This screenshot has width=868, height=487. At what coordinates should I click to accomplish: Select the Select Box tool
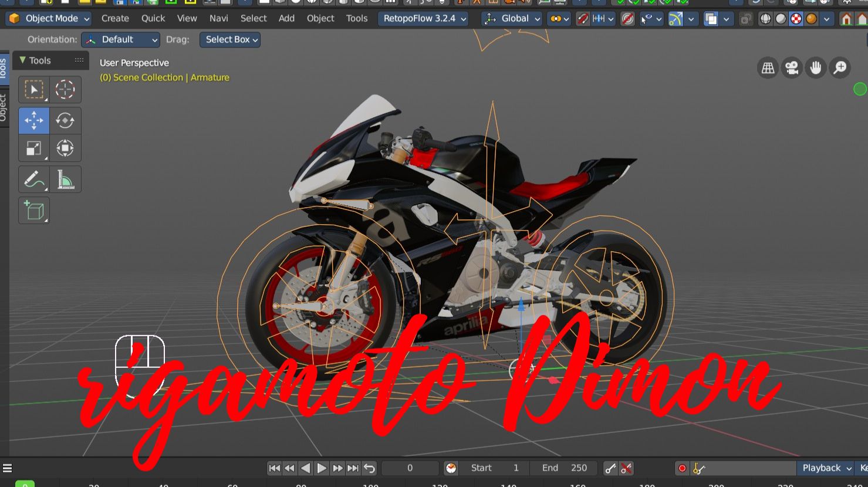tap(34, 90)
